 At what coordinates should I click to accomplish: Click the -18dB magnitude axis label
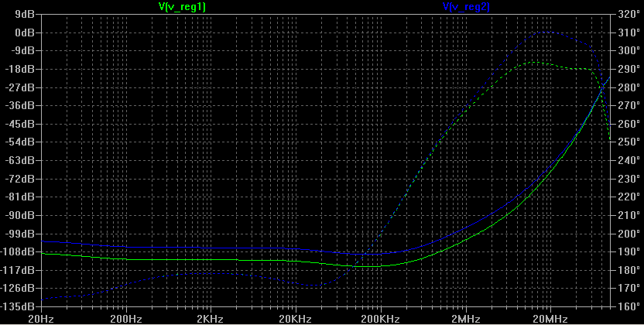coord(19,69)
